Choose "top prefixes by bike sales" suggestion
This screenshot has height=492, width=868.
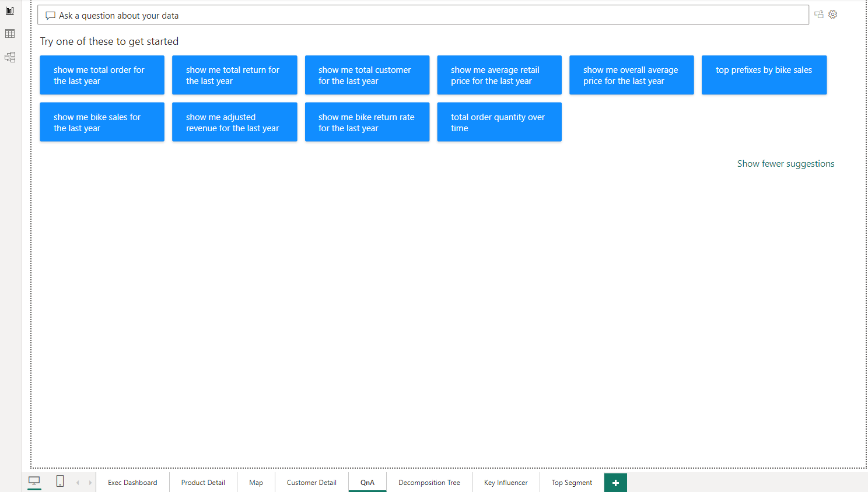point(764,75)
